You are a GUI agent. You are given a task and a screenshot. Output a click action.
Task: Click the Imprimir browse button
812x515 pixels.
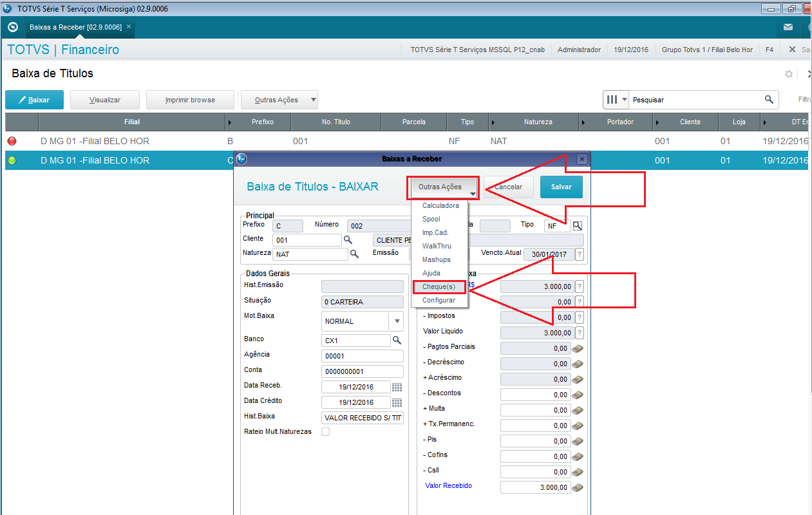190,100
